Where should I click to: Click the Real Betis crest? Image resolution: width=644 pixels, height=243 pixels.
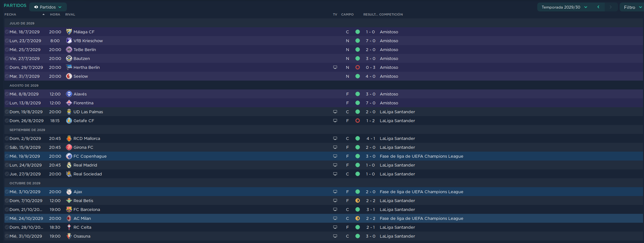[69, 200]
